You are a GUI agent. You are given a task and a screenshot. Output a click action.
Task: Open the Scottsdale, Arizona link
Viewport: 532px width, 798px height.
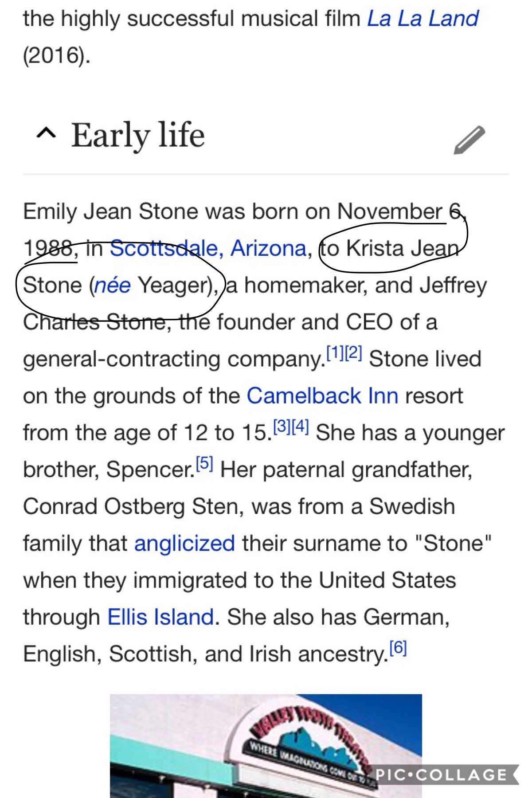pyautogui.click(x=208, y=248)
